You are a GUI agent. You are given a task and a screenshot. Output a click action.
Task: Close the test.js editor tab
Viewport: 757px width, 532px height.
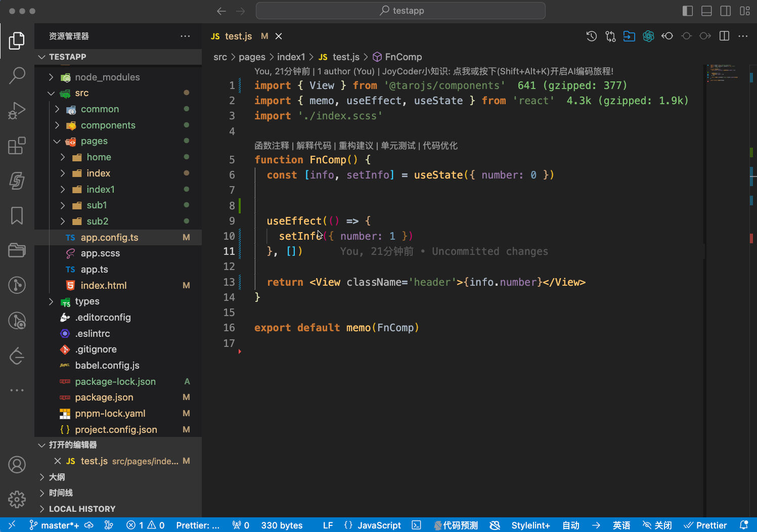[x=279, y=36]
